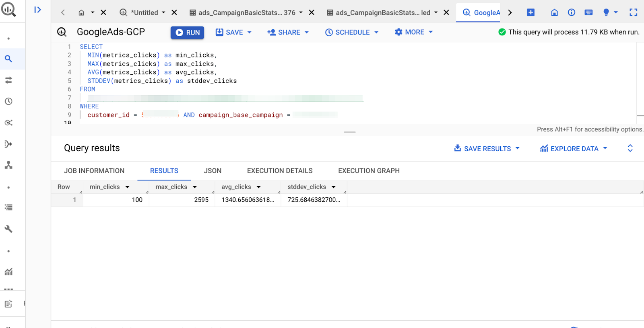Viewport: 644px width, 328px height.
Task: Close the *Untitled query tab
Action: pos(174,12)
